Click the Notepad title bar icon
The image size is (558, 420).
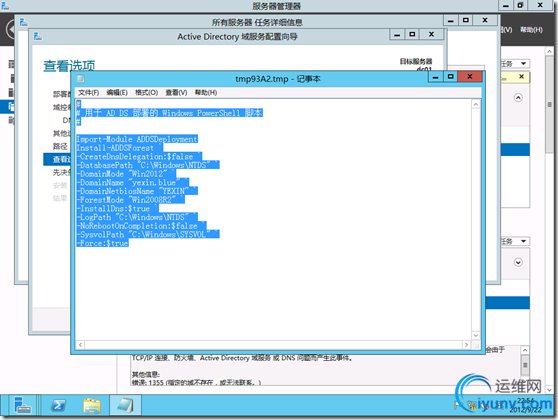coord(81,78)
